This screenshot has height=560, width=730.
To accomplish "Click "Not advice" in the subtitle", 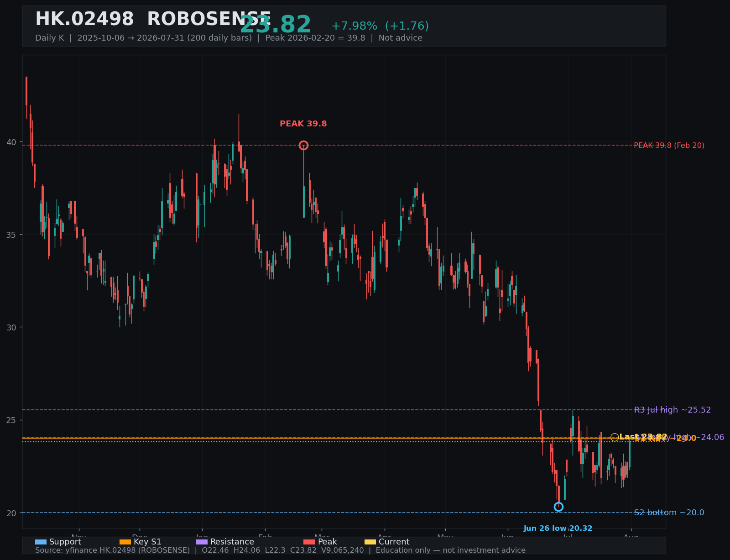I will coord(401,38).
